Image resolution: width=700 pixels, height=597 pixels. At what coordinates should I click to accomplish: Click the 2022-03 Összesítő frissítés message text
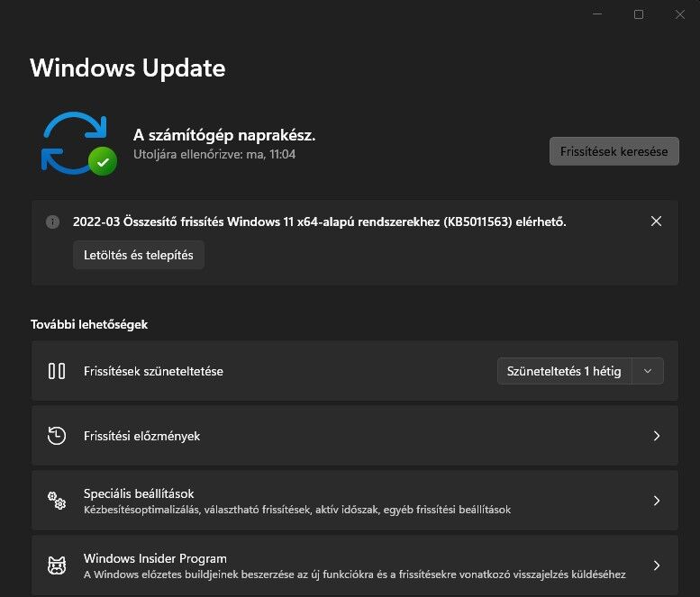click(319, 222)
